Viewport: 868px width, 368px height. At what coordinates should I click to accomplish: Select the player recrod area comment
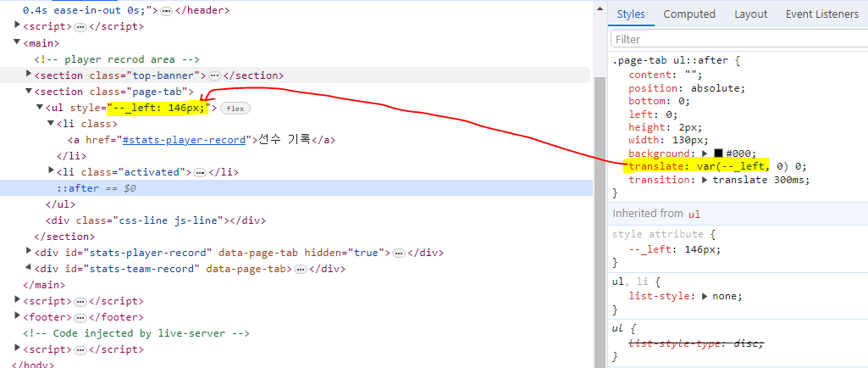117,59
